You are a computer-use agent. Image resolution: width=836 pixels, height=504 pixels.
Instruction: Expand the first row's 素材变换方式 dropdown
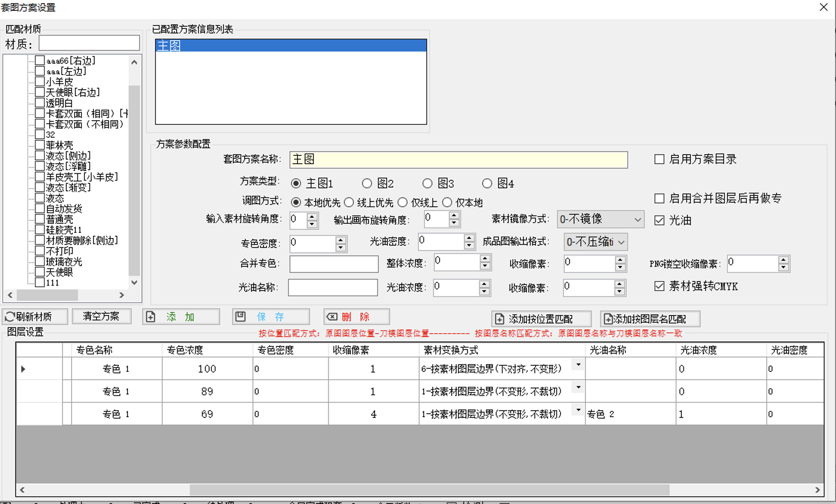click(x=578, y=365)
